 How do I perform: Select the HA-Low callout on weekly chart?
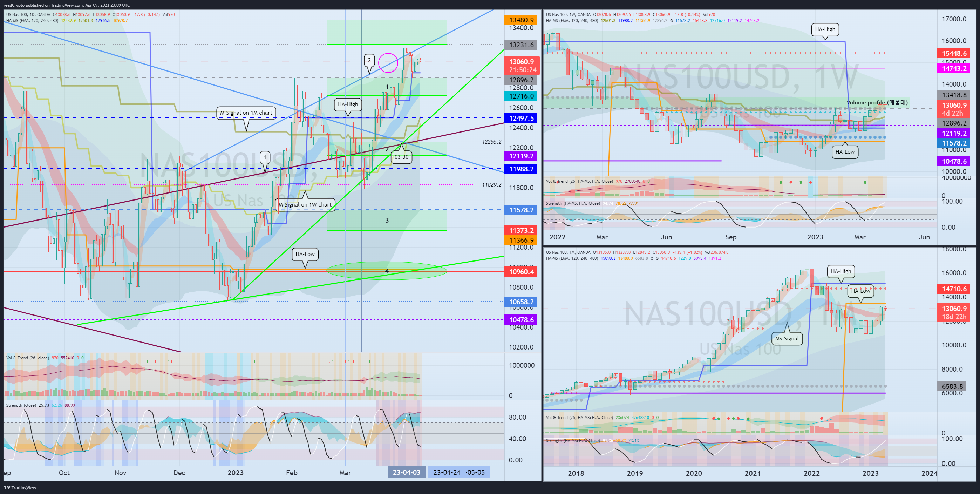(x=845, y=152)
